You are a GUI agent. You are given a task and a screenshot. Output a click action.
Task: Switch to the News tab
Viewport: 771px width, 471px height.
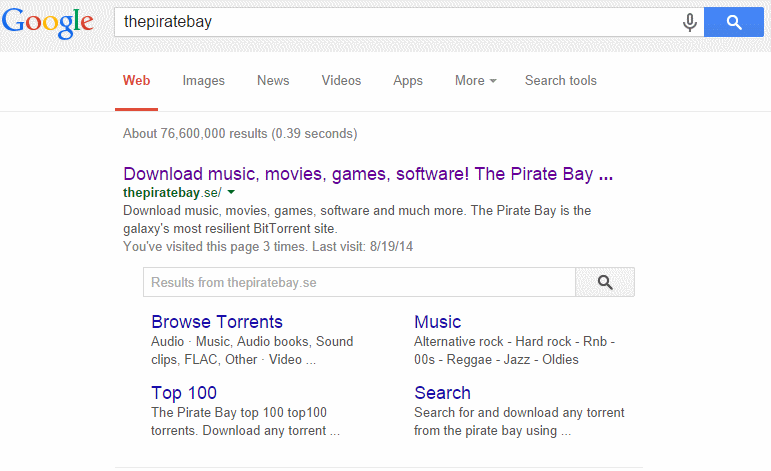pos(273,81)
